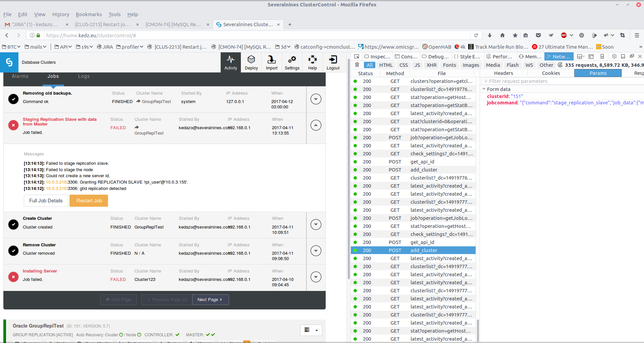644x343 pixels.
Task: Click the Restart Job button
Action: (89, 201)
